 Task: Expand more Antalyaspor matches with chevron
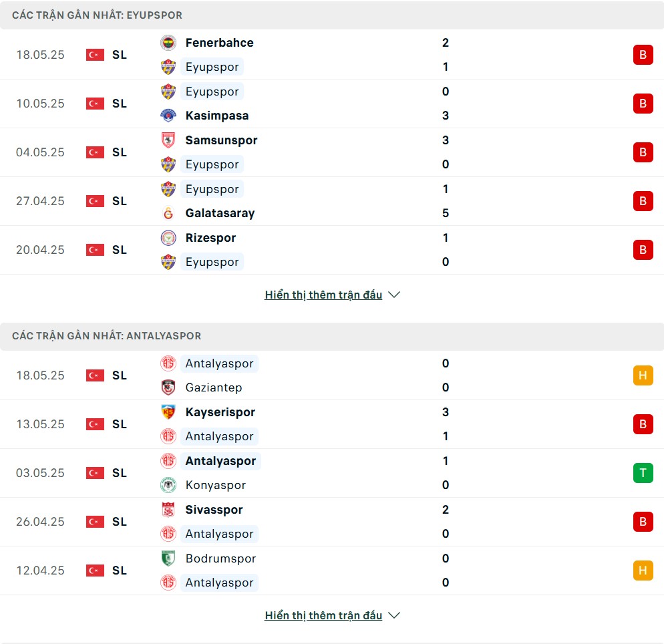click(x=394, y=615)
